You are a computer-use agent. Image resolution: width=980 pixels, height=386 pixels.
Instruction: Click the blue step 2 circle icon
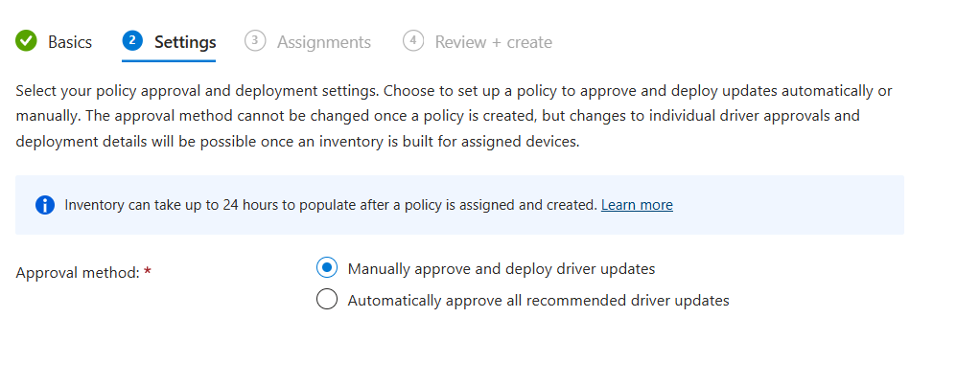[x=132, y=41]
